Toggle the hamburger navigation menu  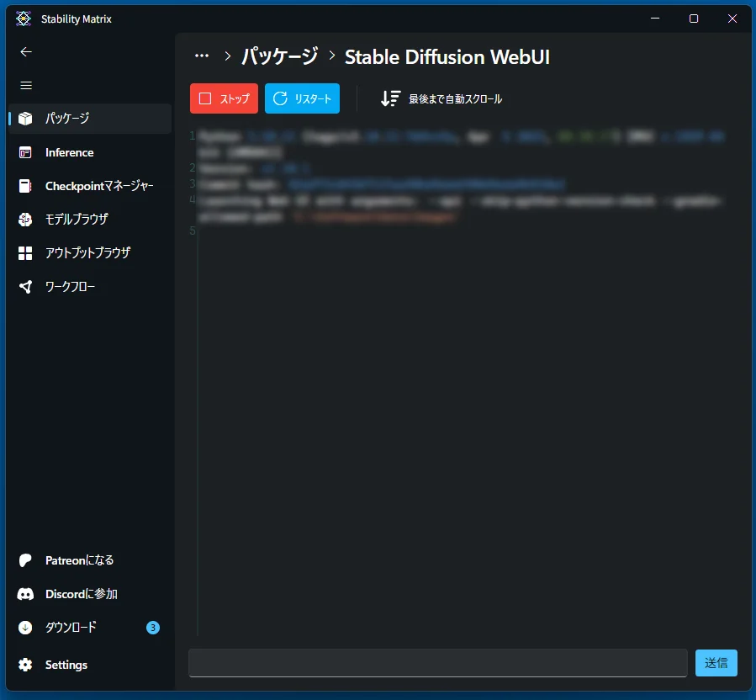pyautogui.click(x=25, y=85)
